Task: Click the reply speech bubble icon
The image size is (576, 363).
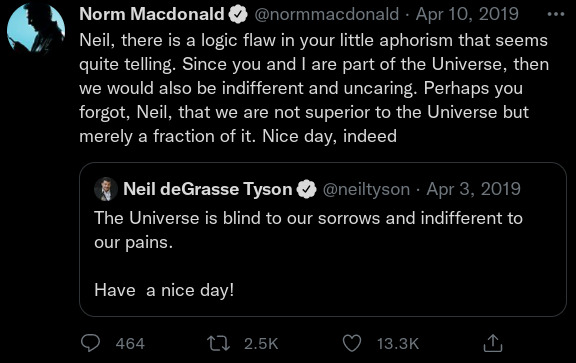Action: (x=90, y=344)
